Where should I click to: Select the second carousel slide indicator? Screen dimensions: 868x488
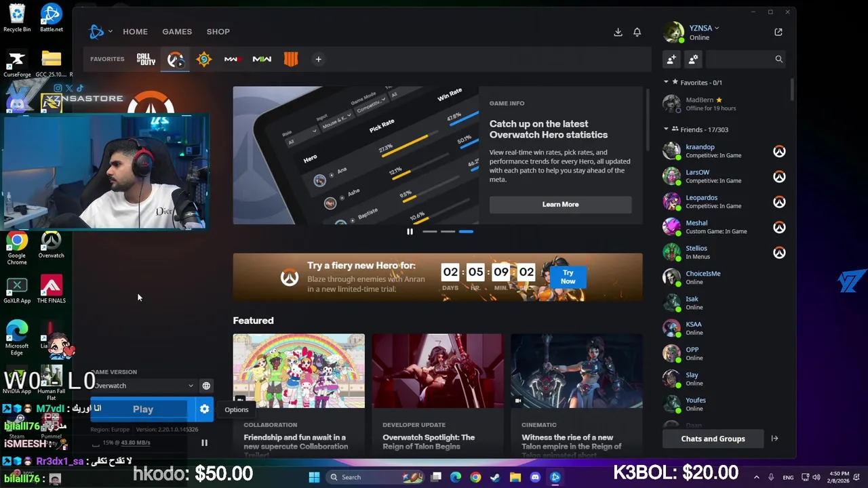[x=448, y=232]
